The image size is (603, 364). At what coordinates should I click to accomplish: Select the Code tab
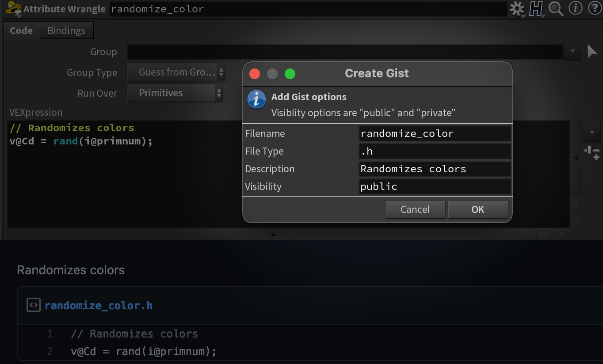pyautogui.click(x=21, y=30)
